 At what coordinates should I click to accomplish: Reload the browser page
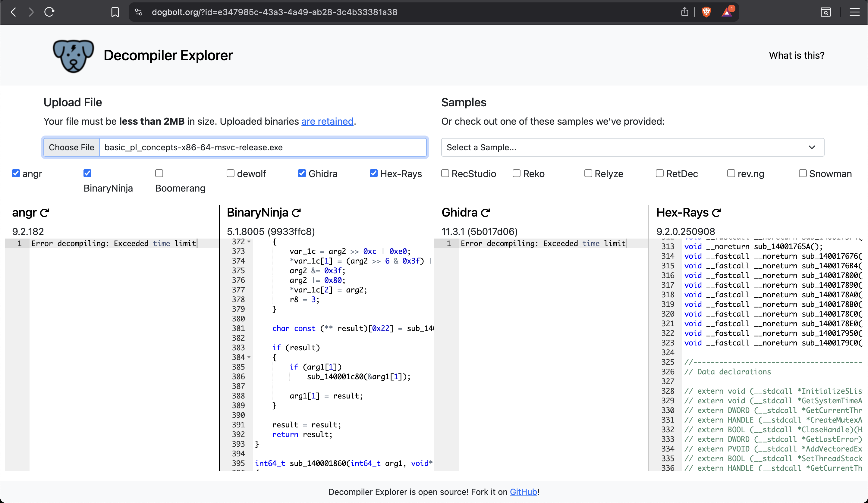coord(50,12)
